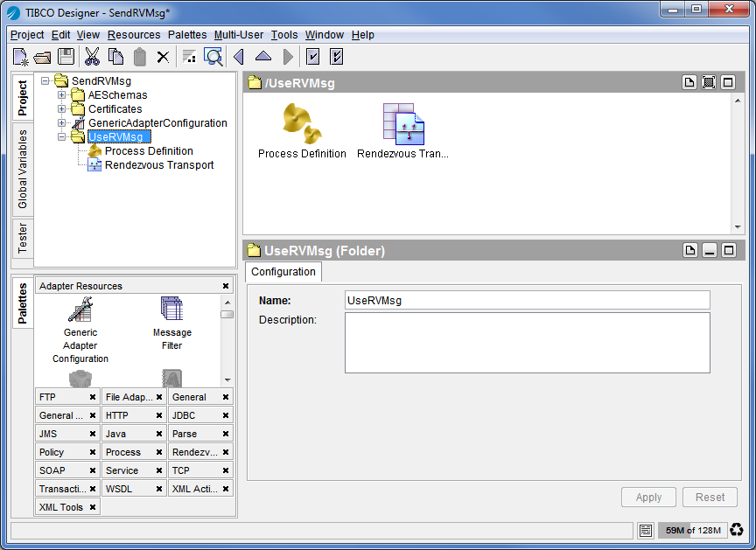Select the Configuration tab
Viewport: 756px width, 550px height.
point(283,272)
